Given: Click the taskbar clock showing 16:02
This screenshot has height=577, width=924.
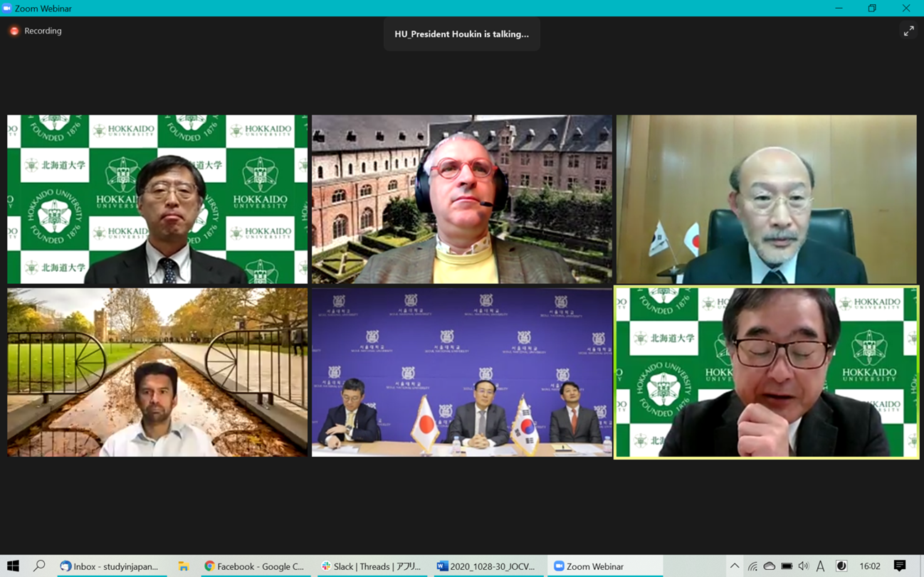Looking at the screenshot, I should [x=869, y=566].
